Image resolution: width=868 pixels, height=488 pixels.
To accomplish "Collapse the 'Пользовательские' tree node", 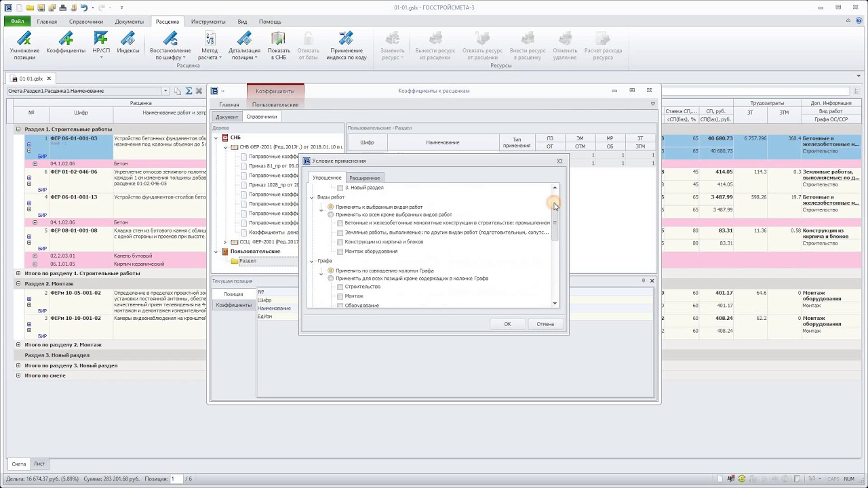I will click(x=216, y=251).
